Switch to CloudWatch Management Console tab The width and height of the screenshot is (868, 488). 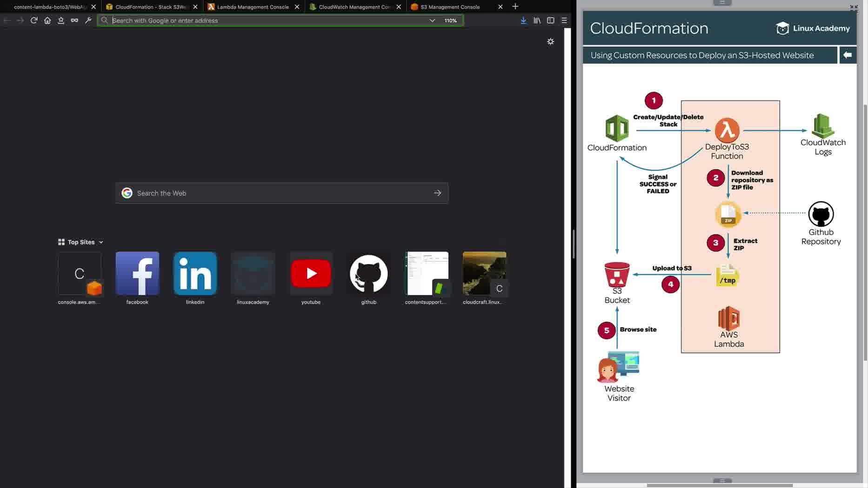[x=355, y=7]
